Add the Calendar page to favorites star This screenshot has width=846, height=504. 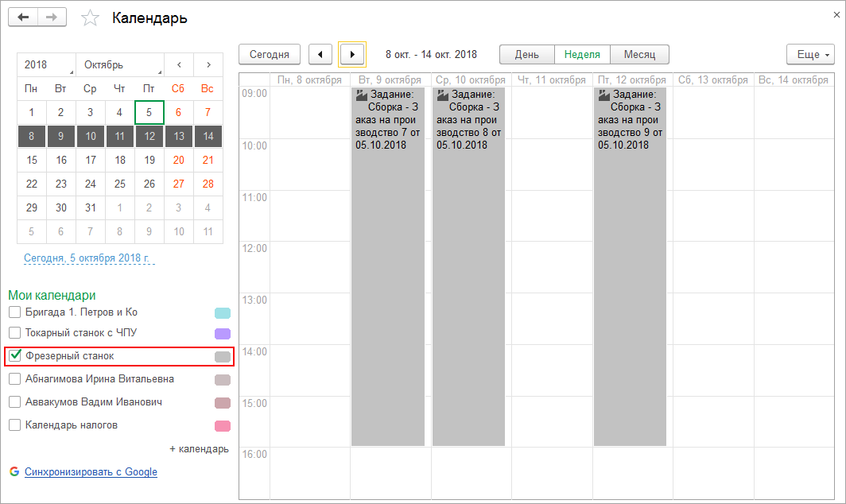coord(91,18)
